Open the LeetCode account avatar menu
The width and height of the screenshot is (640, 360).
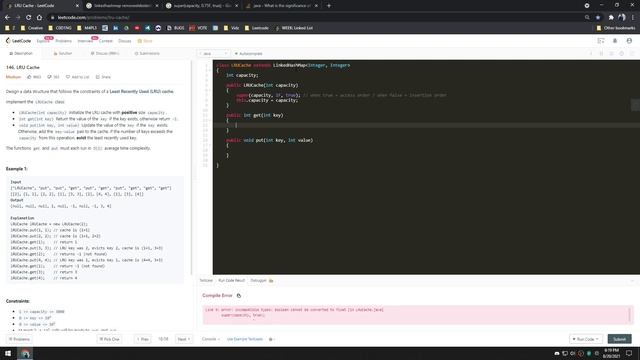pos(629,41)
